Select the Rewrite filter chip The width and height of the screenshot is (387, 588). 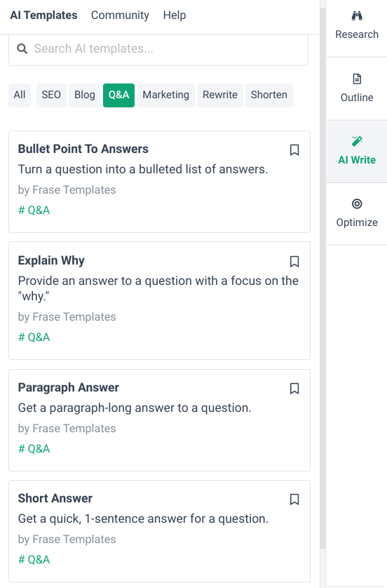tap(220, 95)
